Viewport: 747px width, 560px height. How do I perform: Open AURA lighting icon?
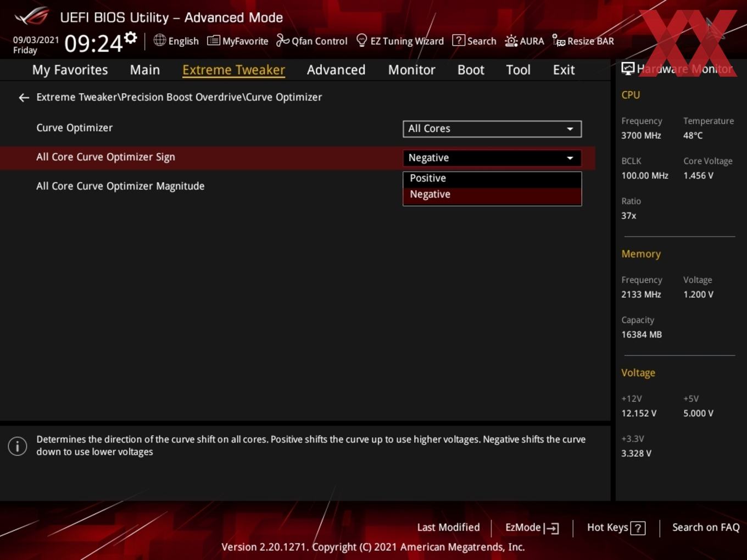[511, 41]
